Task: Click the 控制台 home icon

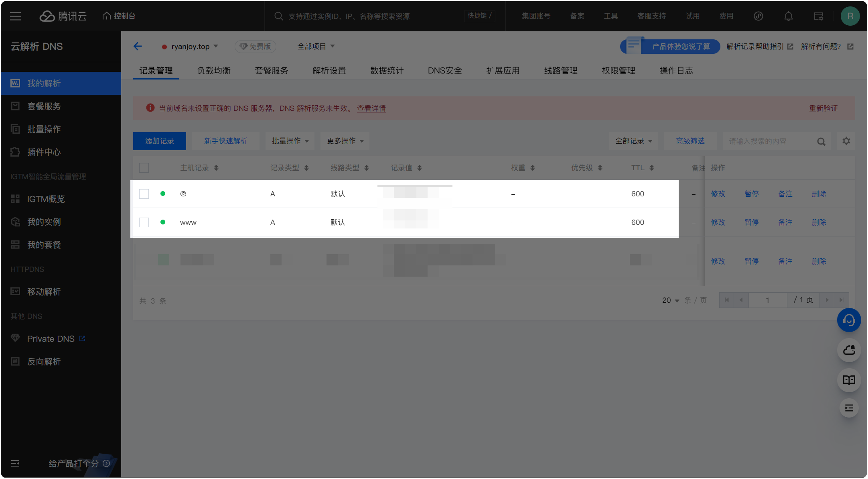Action: [106, 15]
